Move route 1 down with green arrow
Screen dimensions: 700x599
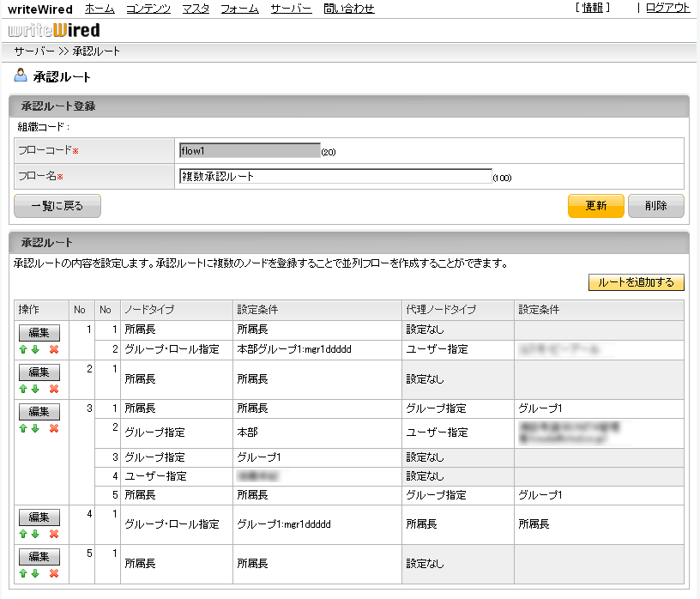tap(35, 349)
